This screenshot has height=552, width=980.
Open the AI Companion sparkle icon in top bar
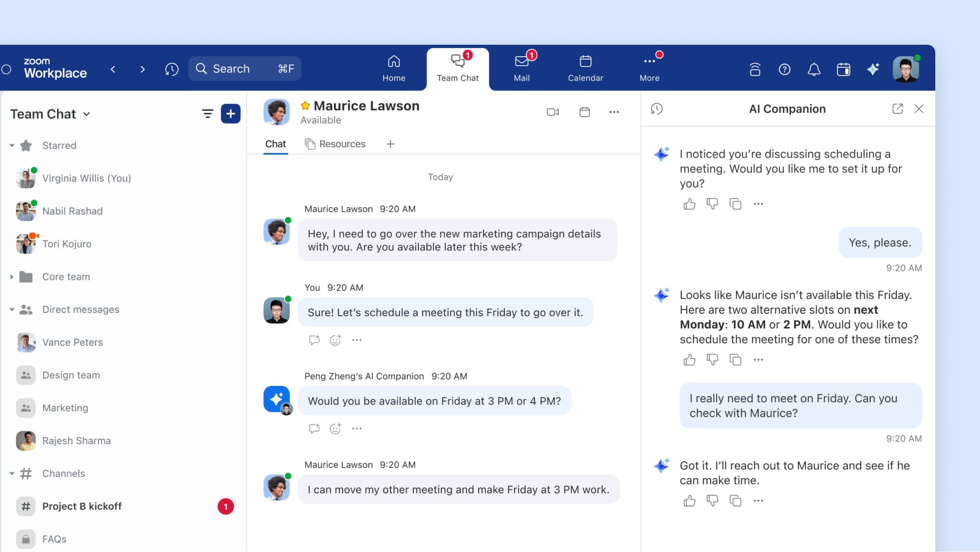[x=873, y=69]
